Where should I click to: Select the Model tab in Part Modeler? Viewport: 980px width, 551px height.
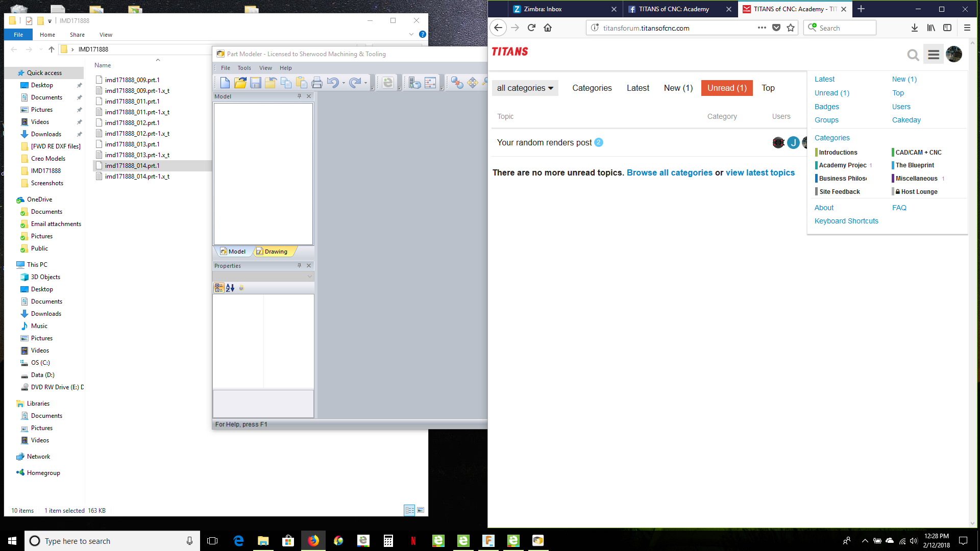tap(233, 252)
